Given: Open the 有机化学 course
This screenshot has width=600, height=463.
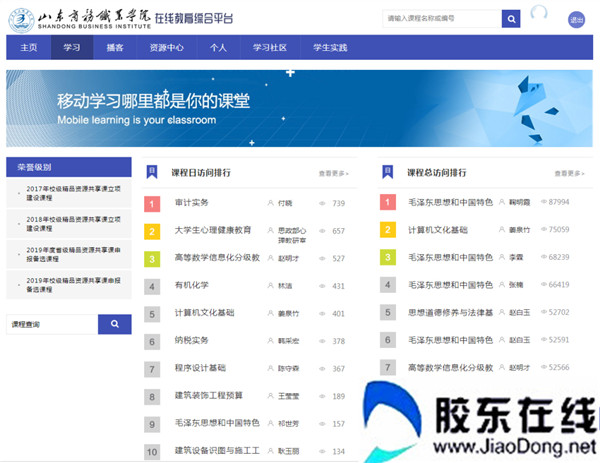Looking at the screenshot, I should tap(192, 285).
